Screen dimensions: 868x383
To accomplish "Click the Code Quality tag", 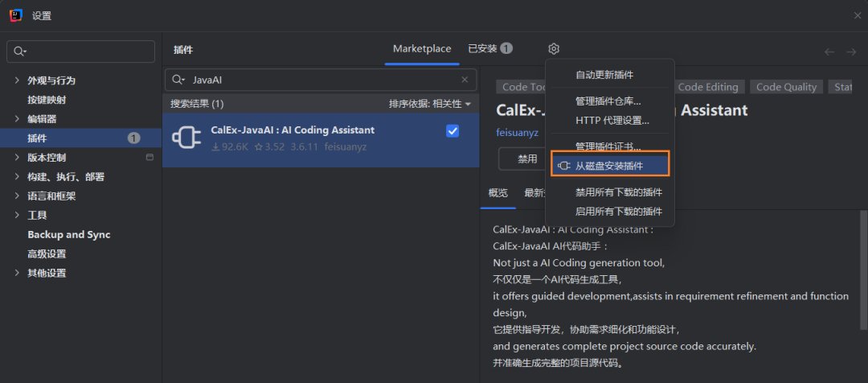I will (x=786, y=87).
